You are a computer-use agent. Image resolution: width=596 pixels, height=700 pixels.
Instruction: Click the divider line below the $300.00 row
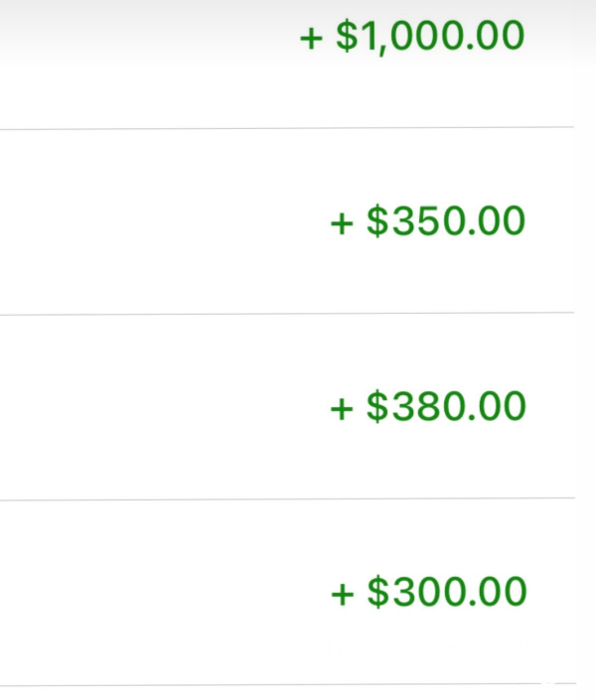coord(288,684)
